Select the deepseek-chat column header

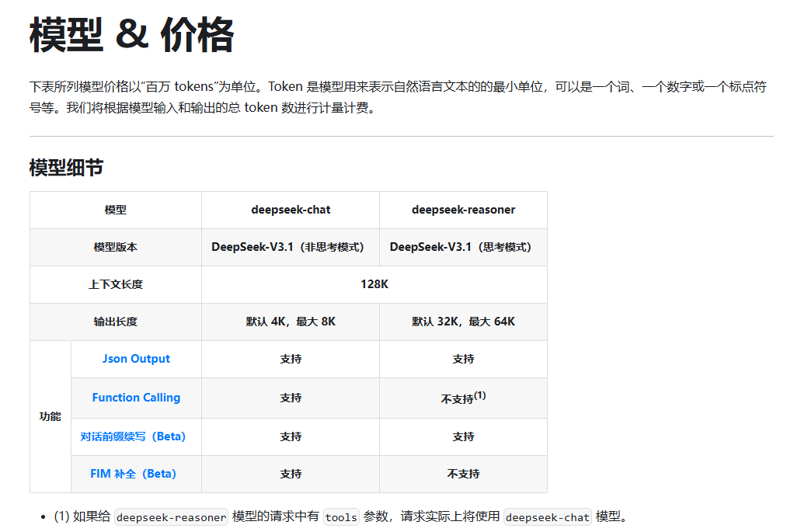291,210
